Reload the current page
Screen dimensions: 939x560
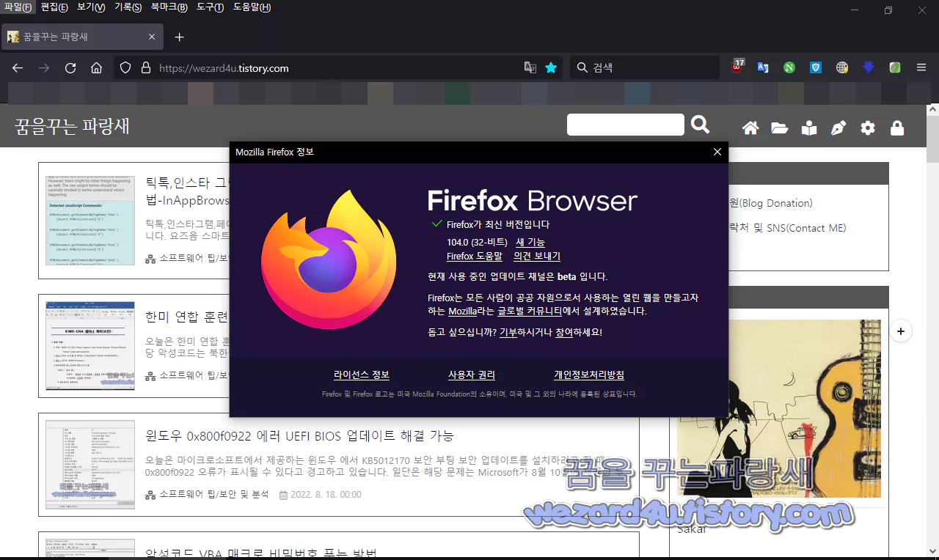(70, 67)
